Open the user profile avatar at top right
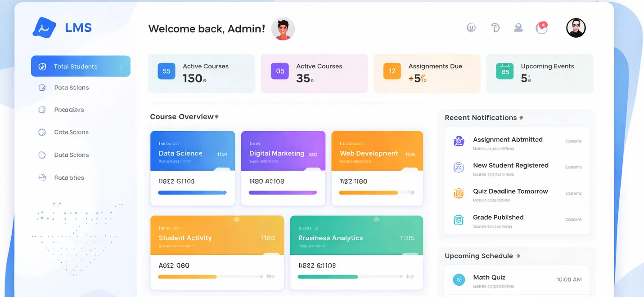The image size is (644, 297). 576,28
